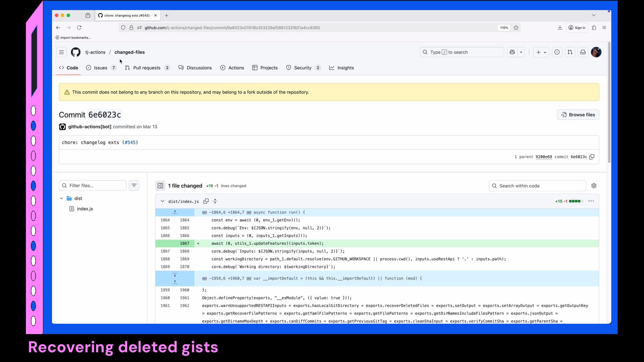Switch to the Pull requests tab
644x362 pixels.
click(x=147, y=68)
